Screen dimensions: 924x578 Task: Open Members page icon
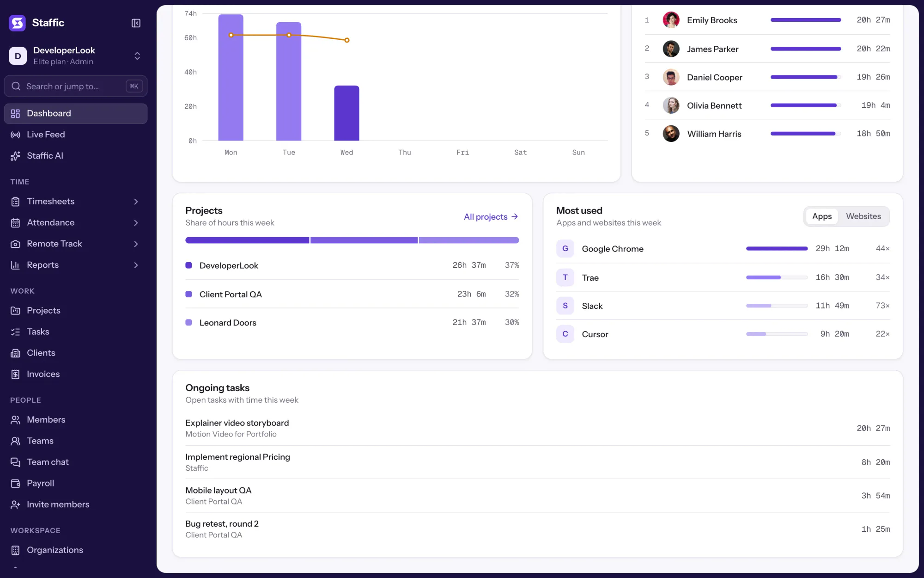coord(15,419)
